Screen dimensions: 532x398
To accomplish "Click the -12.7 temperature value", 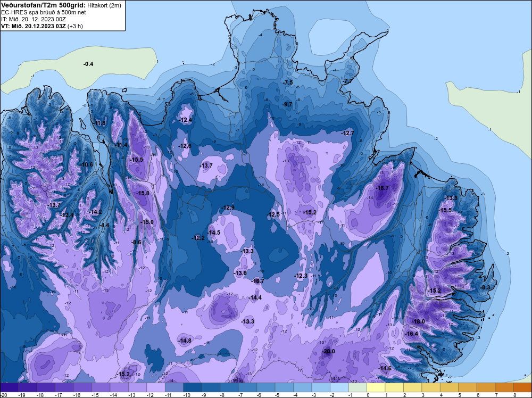I will point(347,134).
